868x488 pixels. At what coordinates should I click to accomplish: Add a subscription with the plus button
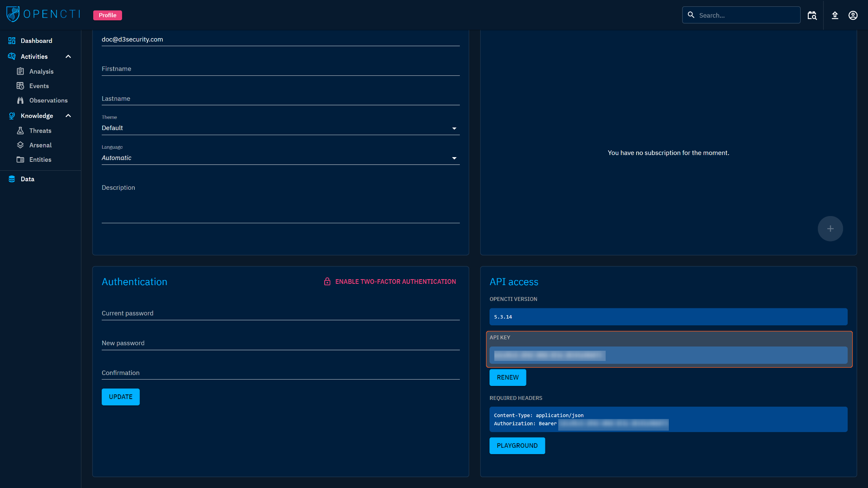(830, 229)
